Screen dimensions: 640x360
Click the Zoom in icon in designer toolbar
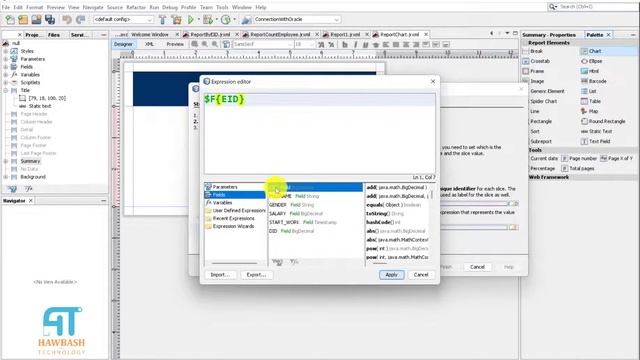click(x=204, y=44)
